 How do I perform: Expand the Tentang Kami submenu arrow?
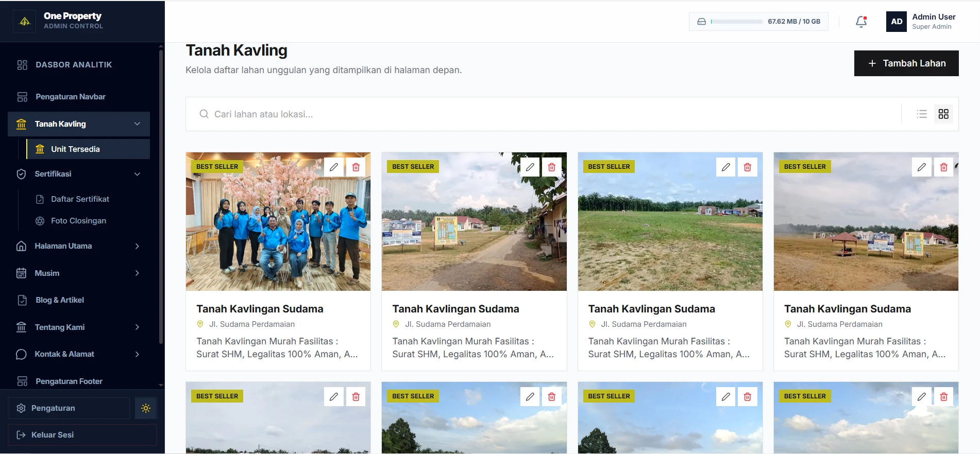click(137, 327)
